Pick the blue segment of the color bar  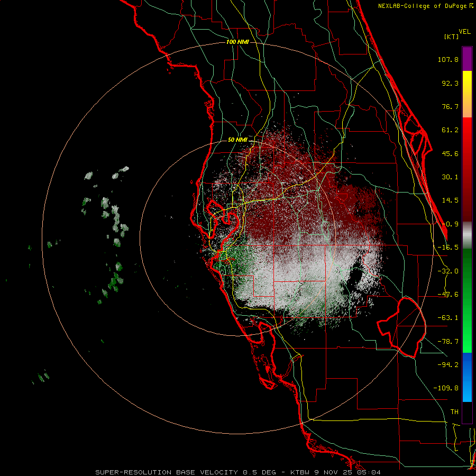tap(467, 377)
